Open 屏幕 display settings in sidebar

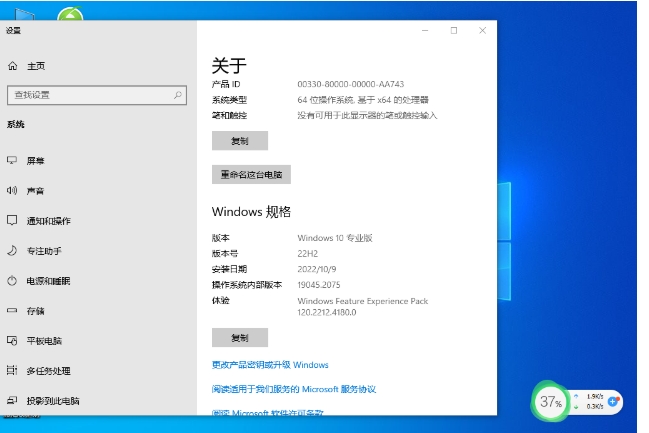35,160
